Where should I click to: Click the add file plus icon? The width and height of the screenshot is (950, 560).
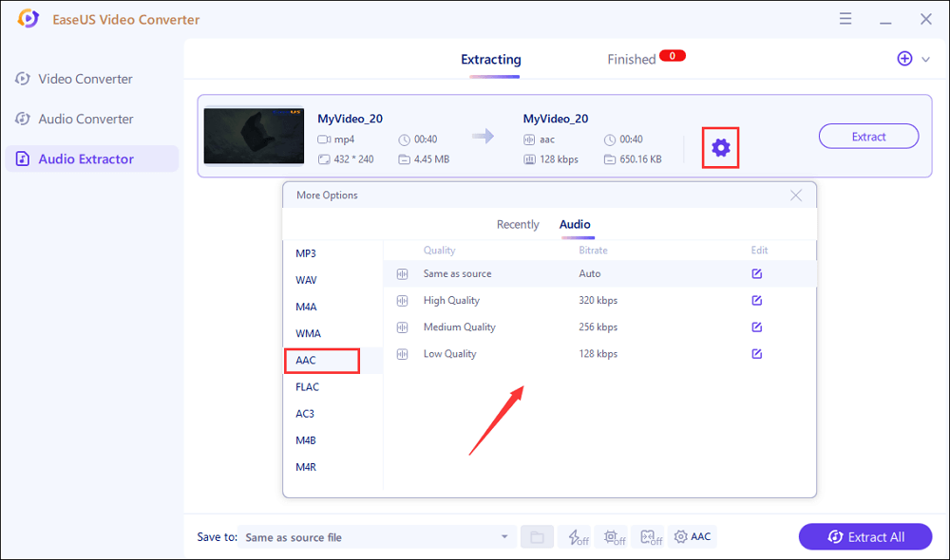904,59
